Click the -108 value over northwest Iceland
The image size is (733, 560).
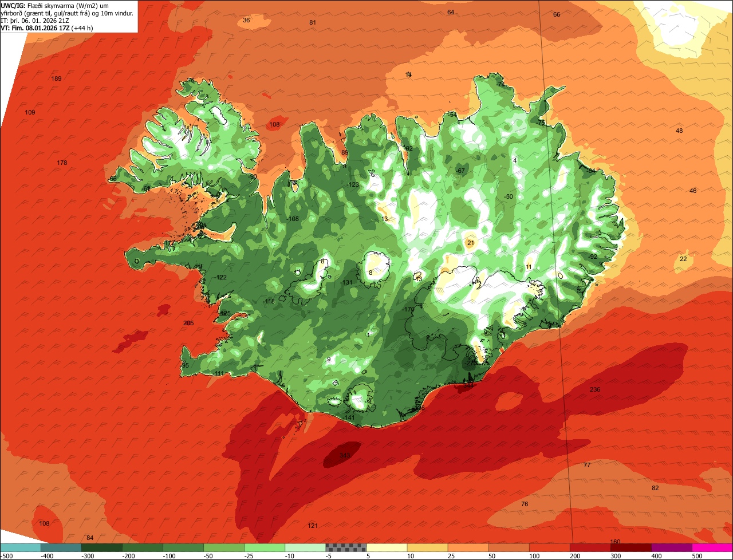pos(293,219)
